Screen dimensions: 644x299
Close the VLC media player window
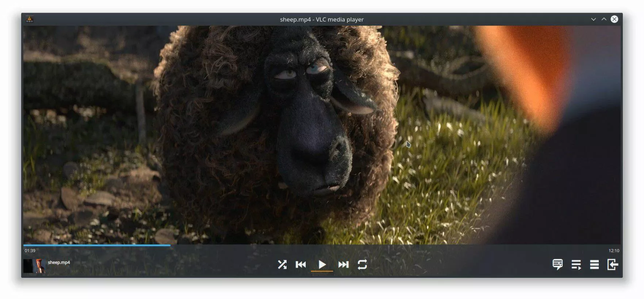click(x=614, y=19)
